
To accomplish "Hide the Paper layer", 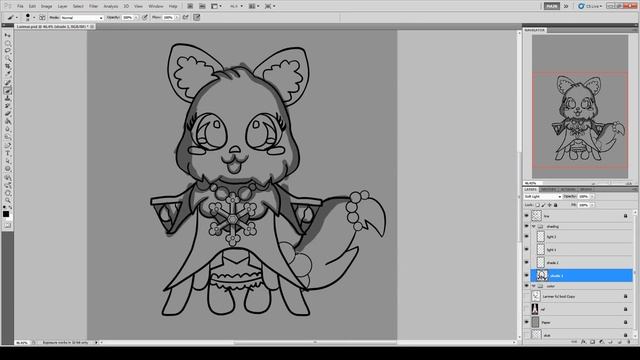I will 527,322.
